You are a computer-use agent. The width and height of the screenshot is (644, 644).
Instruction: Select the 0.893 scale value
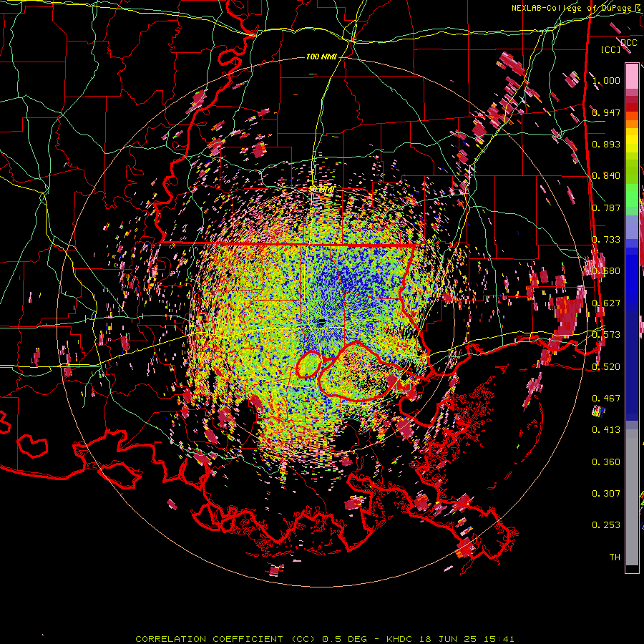pos(606,144)
